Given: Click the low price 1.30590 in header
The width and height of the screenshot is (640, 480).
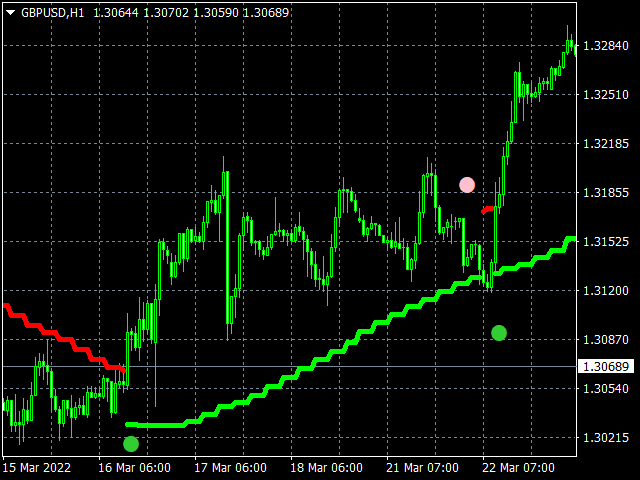Looking at the screenshot, I should pos(216,13).
